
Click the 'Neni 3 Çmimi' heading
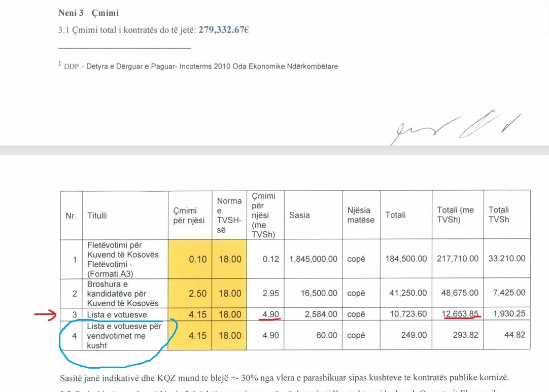click(88, 13)
